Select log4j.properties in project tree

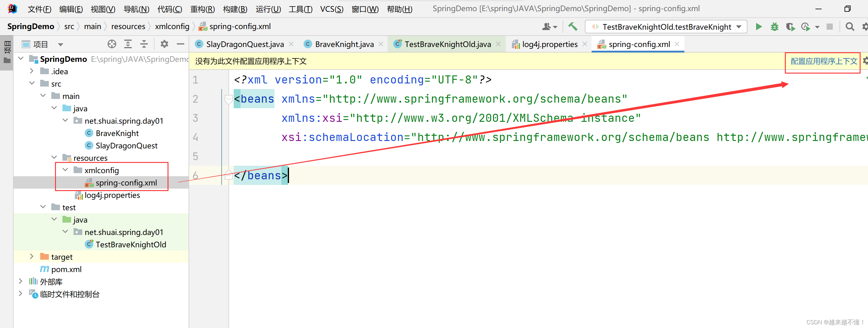click(112, 195)
